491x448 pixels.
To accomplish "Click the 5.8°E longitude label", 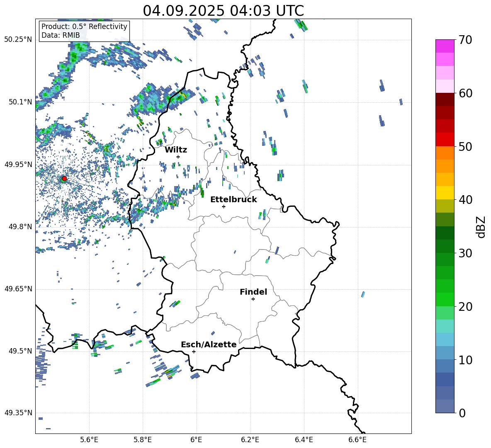I will [x=143, y=440].
